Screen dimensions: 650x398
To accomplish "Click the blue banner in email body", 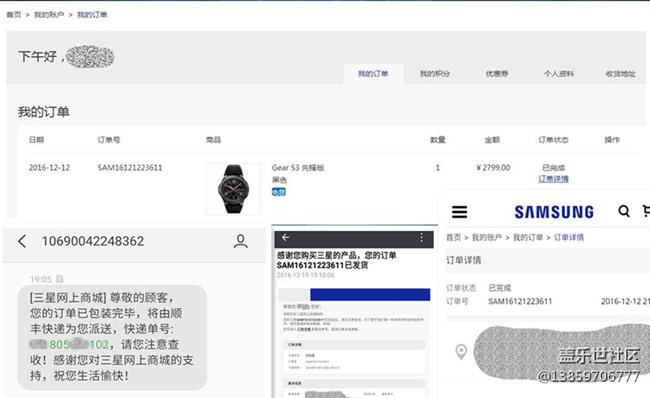I will [x=370, y=294].
